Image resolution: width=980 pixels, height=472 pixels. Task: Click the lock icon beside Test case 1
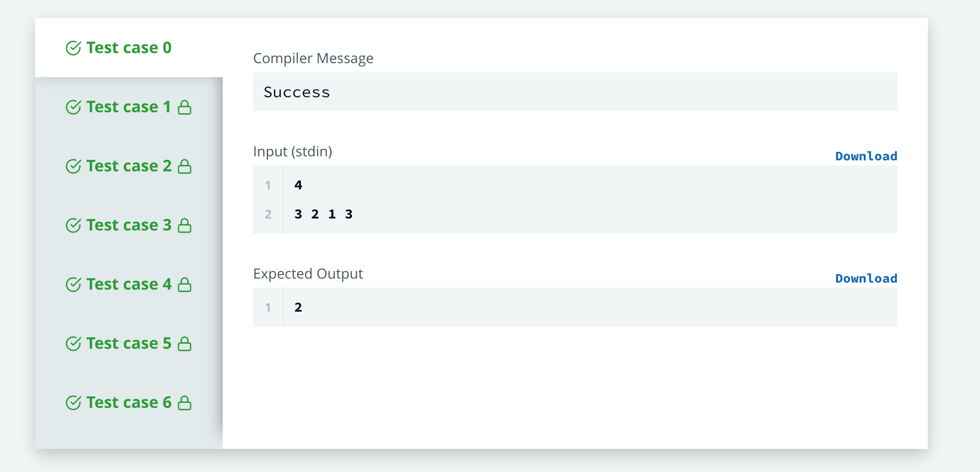(185, 107)
